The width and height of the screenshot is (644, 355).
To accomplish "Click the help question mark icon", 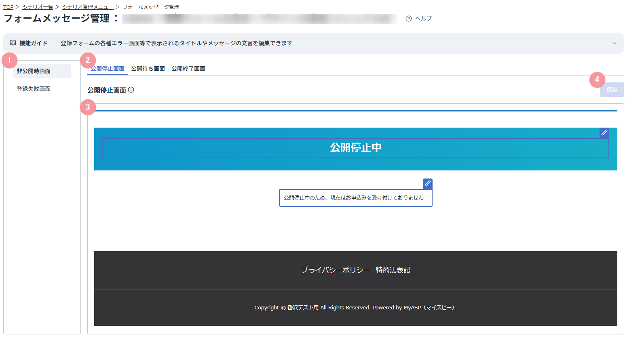I will click(409, 19).
